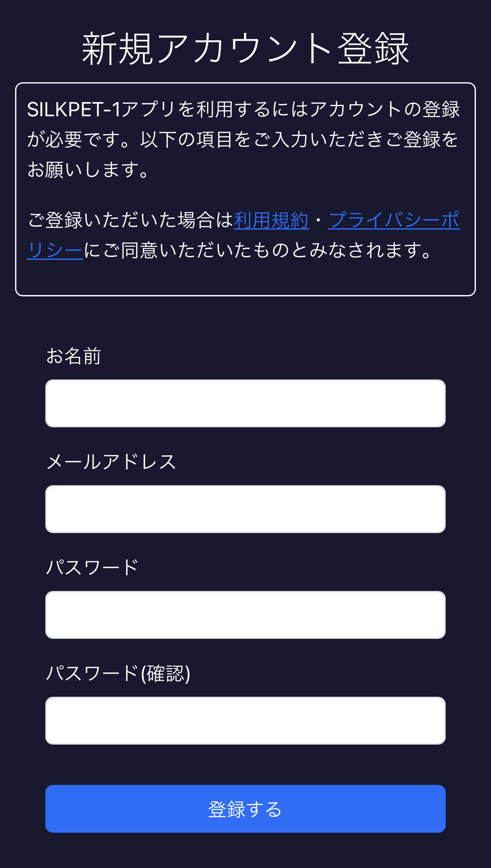Select the パスワード password input box
Image resolution: width=491 pixels, height=868 pixels.
click(x=245, y=615)
